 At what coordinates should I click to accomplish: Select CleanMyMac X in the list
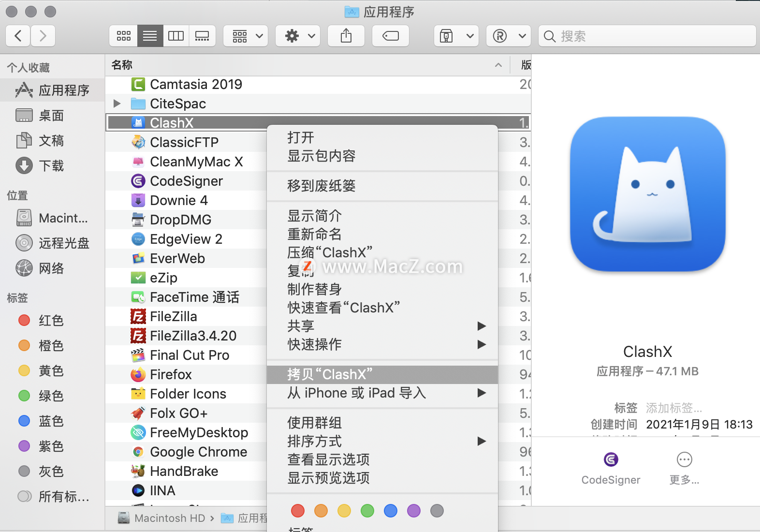click(x=186, y=162)
